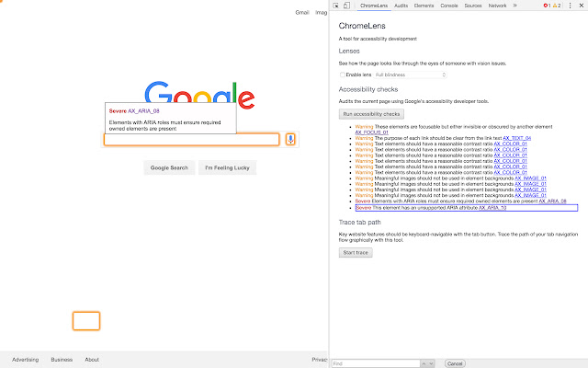Image resolution: width=588 pixels, height=368 pixels.
Task: Close the DevTools panel
Action: point(582,6)
